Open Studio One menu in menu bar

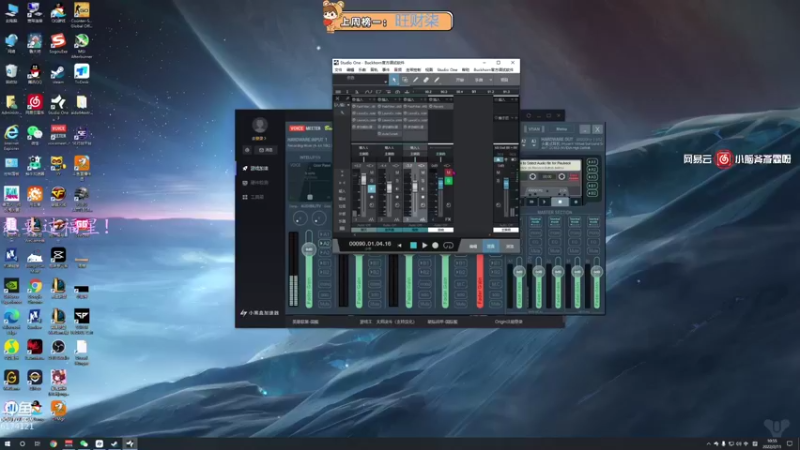pos(447,69)
